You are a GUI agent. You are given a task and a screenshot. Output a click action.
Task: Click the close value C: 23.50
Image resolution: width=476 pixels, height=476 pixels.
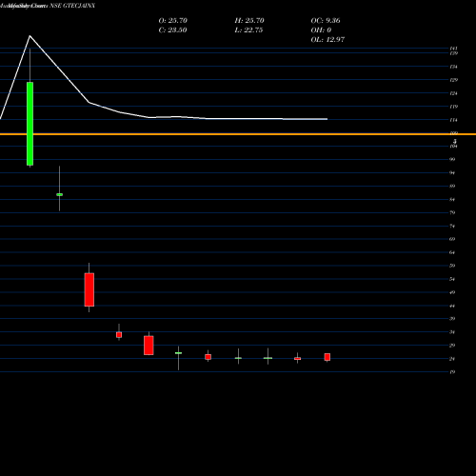172,30
